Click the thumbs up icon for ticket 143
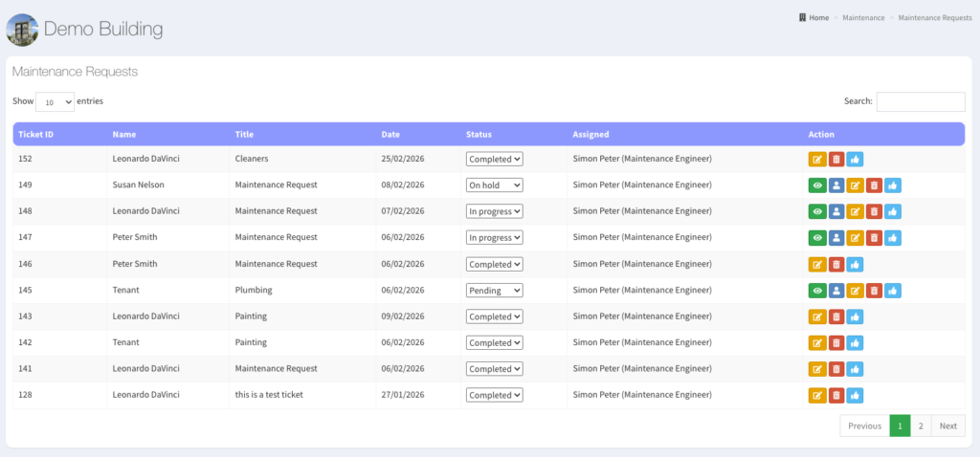This screenshot has height=457, width=980. [856, 316]
